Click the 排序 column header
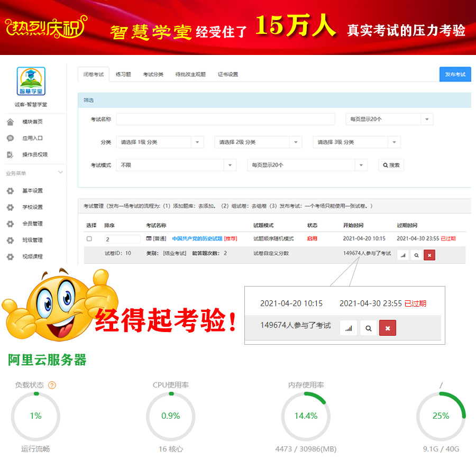Viewport: 476px width, 460px height. [109, 225]
